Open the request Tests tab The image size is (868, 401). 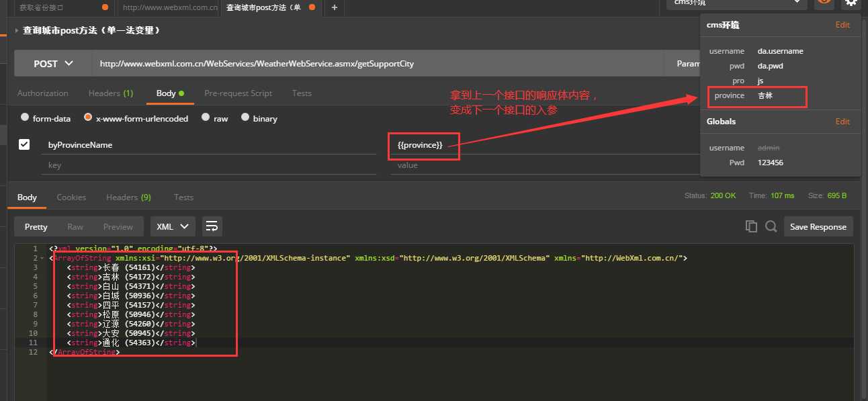click(x=302, y=93)
